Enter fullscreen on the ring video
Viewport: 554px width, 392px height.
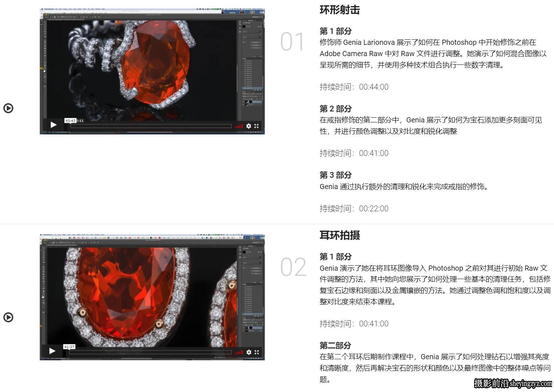(256, 126)
